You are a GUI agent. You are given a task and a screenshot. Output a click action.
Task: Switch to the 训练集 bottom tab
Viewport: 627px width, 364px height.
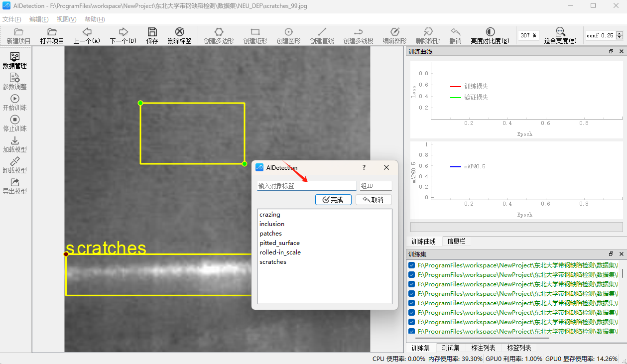[x=421, y=348]
